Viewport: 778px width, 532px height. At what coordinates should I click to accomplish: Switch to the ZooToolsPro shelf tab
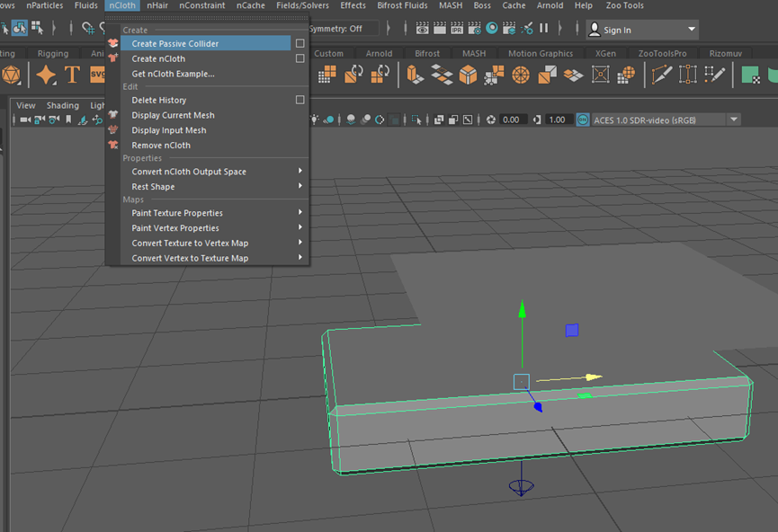point(662,54)
